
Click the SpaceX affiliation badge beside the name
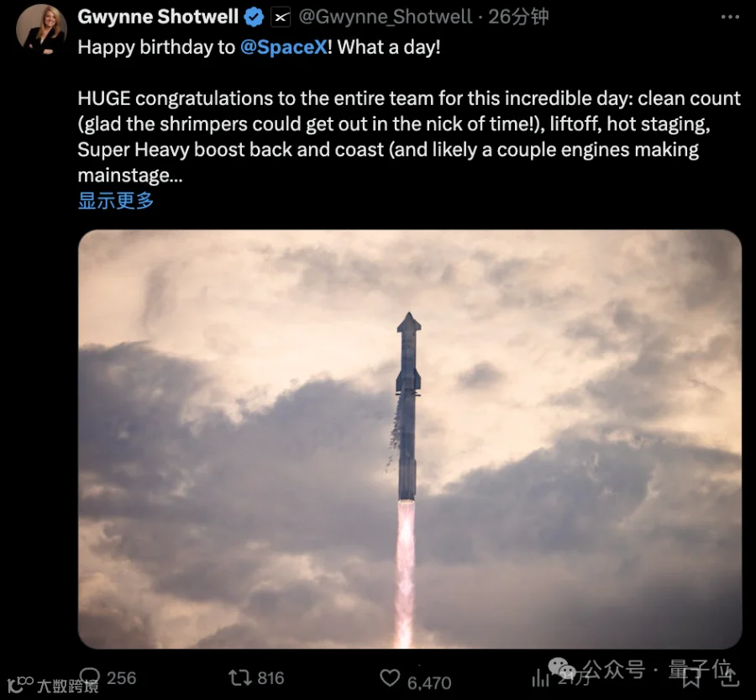tap(281, 18)
